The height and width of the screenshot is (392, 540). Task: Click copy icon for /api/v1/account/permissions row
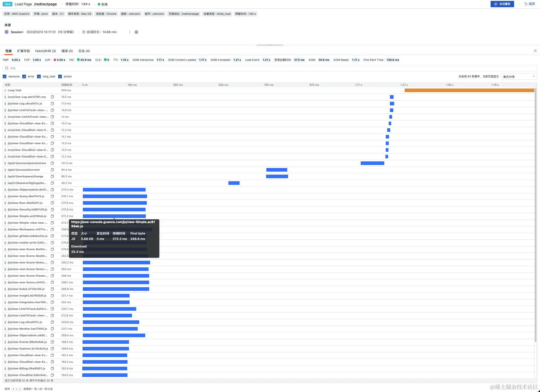point(52,163)
